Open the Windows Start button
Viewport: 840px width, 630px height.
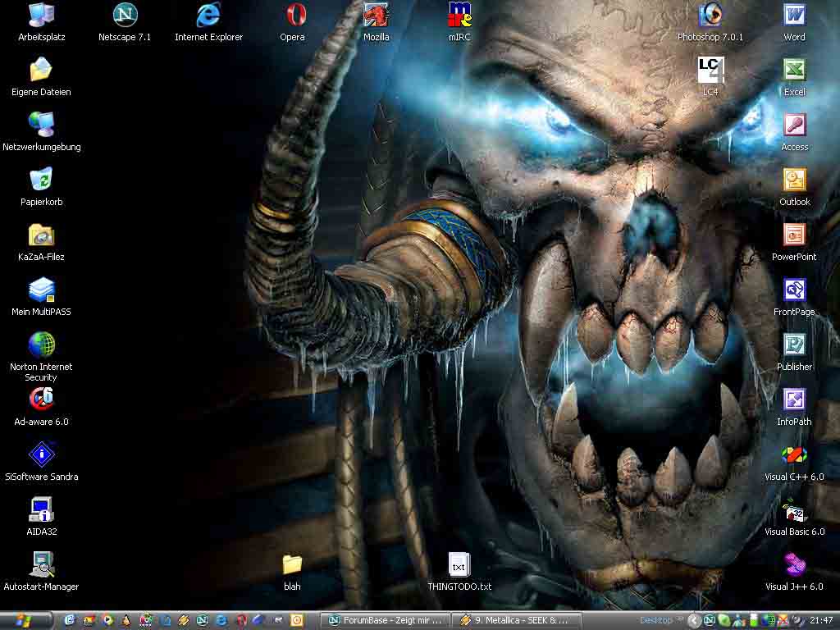(x=25, y=620)
